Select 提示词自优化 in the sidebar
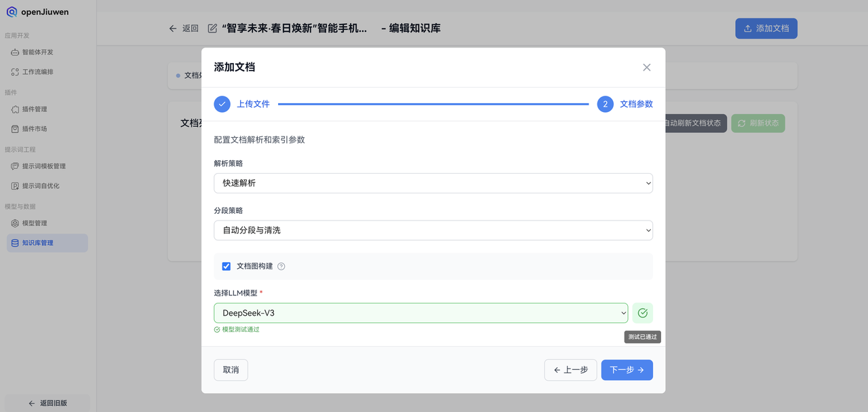 coord(43,185)
